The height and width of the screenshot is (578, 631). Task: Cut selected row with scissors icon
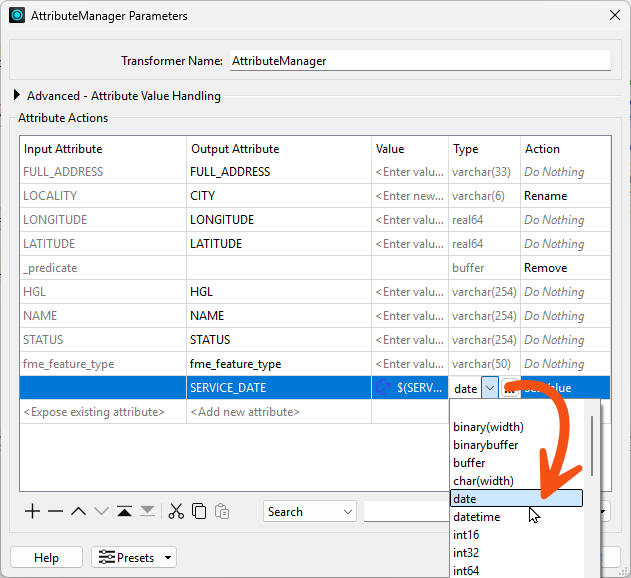coord(176,512)
